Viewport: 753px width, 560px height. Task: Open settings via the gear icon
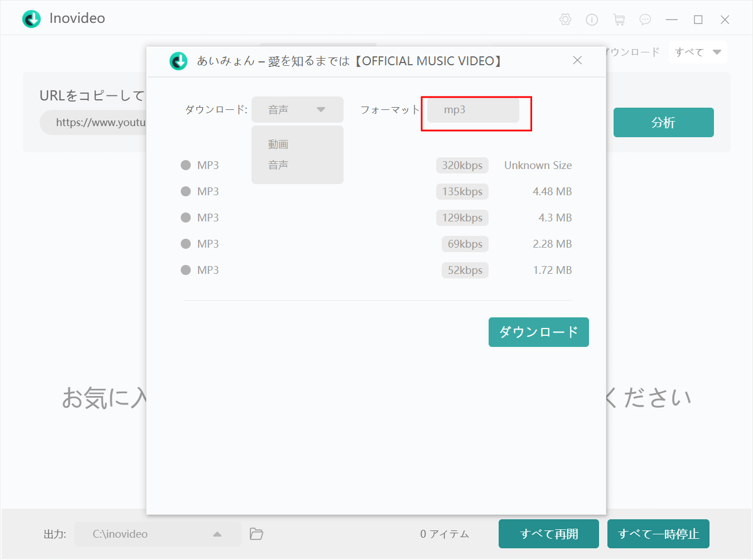565,20
